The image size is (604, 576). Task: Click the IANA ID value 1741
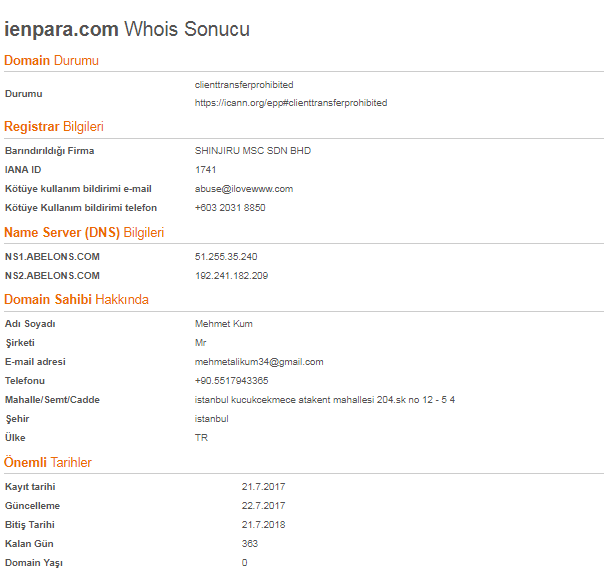click(x=205, y=170)
